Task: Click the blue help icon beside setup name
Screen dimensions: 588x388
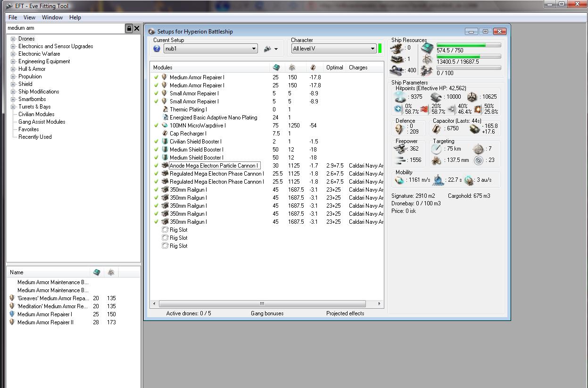Action: point(157,49)
